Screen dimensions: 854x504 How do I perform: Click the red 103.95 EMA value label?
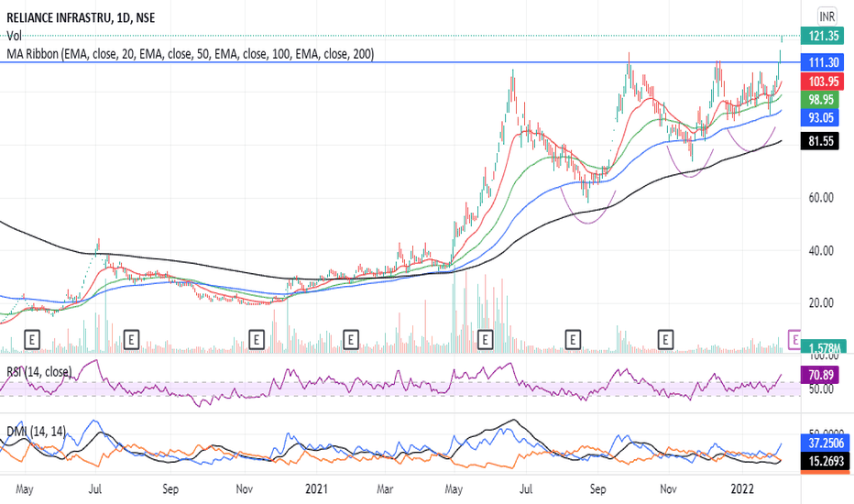point(823,82)
